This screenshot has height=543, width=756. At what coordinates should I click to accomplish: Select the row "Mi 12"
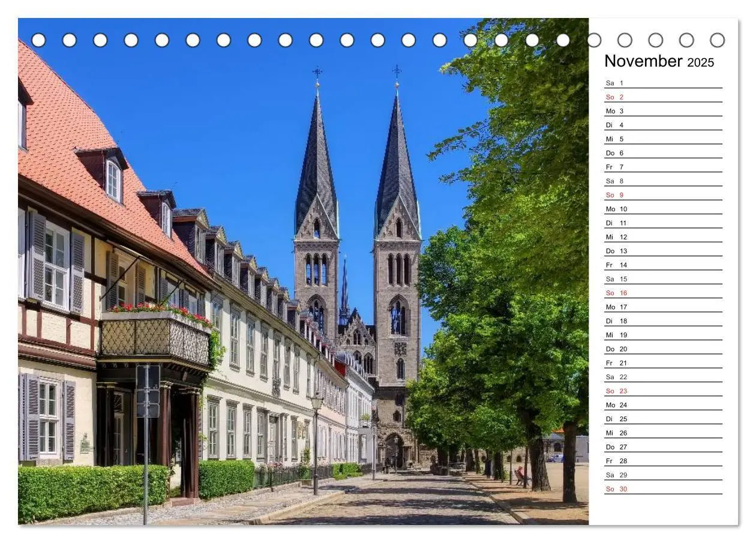[x=663, y=237]
